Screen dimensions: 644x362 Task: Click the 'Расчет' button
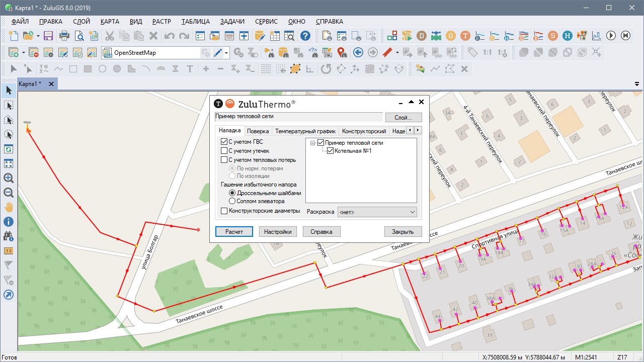click(234, 232)
